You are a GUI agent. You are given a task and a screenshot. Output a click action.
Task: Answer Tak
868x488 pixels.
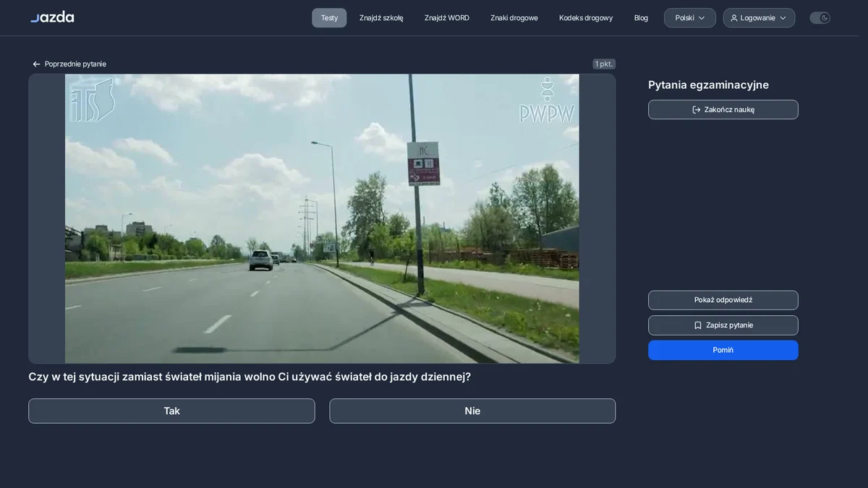[171, 411]
